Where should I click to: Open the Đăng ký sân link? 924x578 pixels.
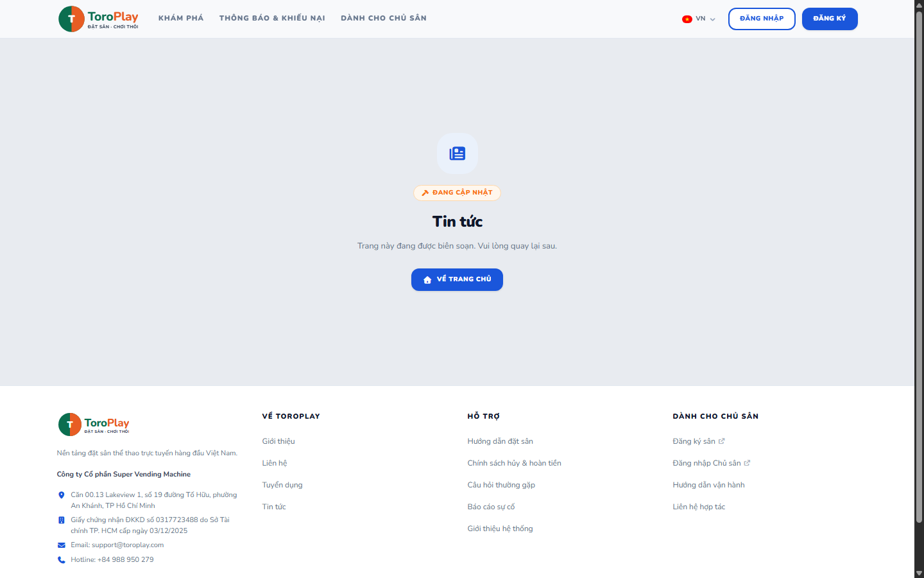point(694,441)
